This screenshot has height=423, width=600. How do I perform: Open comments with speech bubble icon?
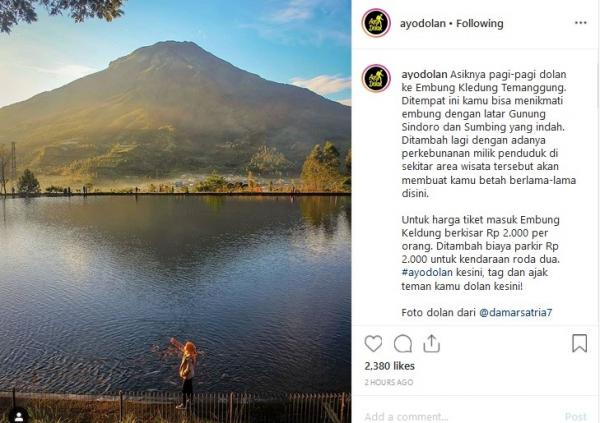403,343
